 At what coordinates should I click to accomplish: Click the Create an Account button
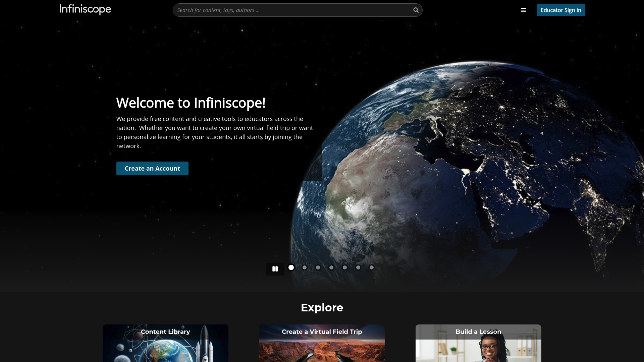pos(152,168)
